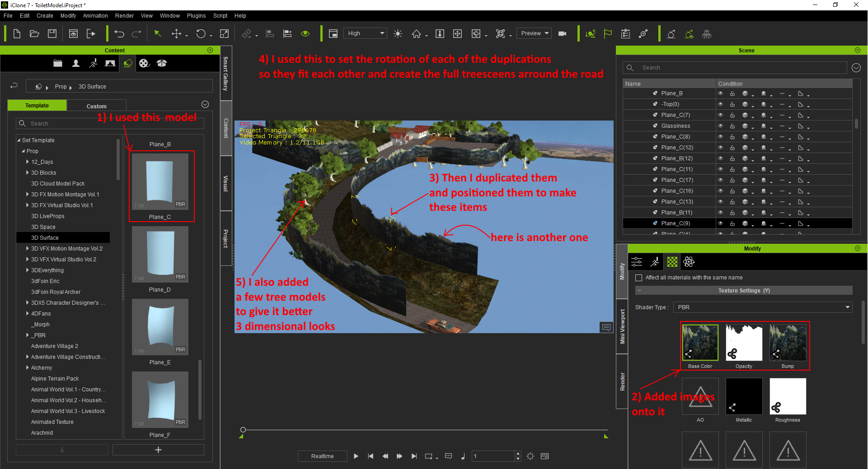Collapse the Set Template tree node
Image resolution: width=868 pixels, height=469 pixels.
tap(19, 140)
